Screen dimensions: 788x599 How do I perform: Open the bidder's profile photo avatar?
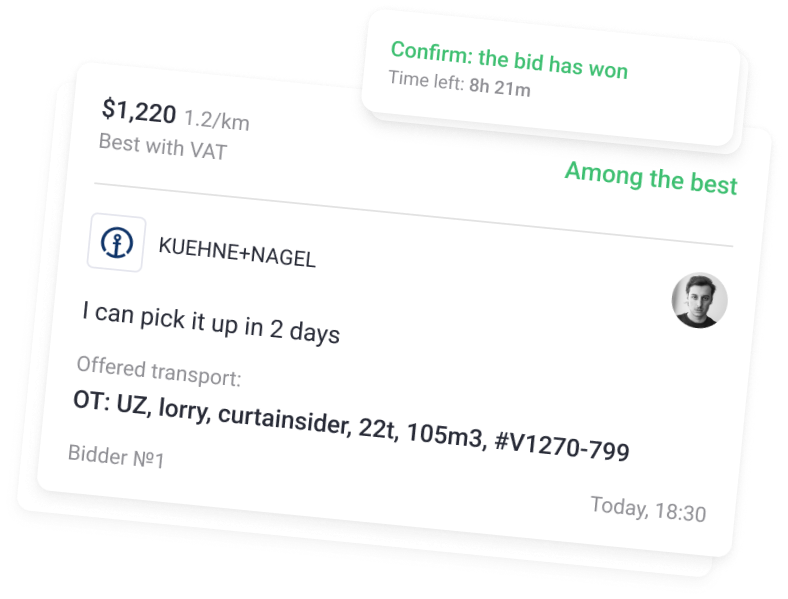(x=699, y=301)
